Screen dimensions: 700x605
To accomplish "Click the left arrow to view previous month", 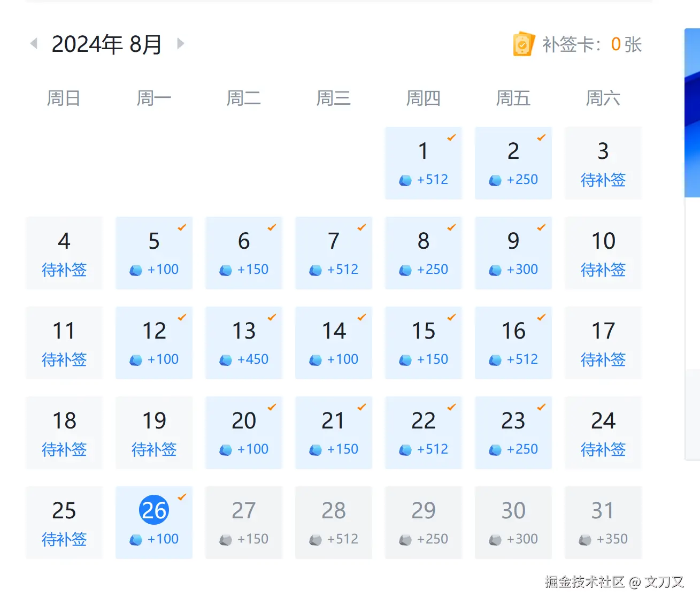I will (34, 44).
